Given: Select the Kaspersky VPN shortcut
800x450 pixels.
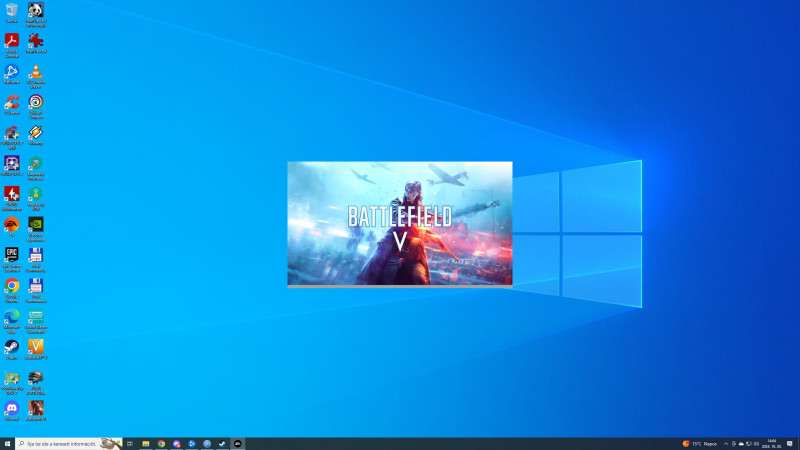Looking at the screenshot, I should (36, 198).
